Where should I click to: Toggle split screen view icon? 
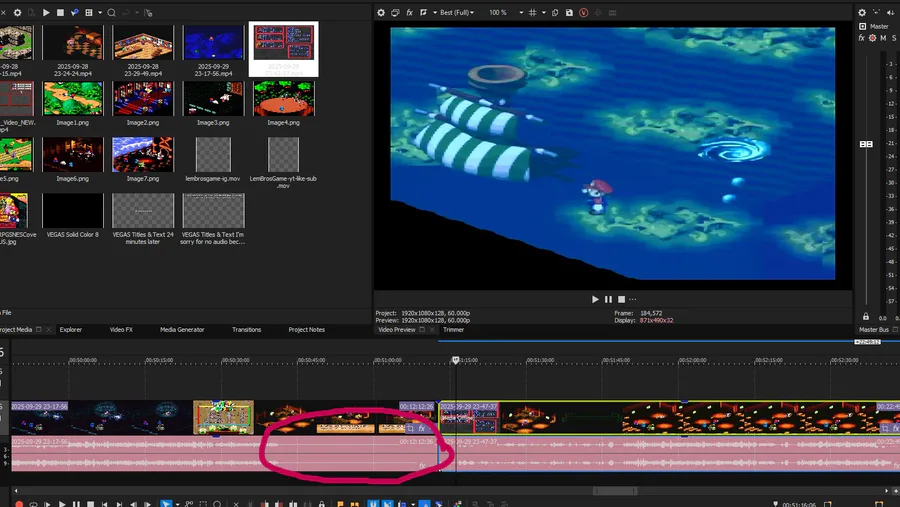424,13
